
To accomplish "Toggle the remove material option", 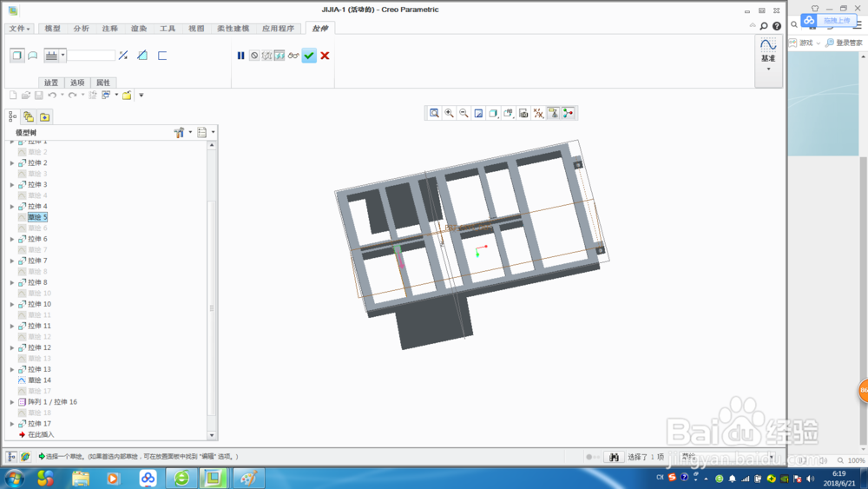I will 142,56.
